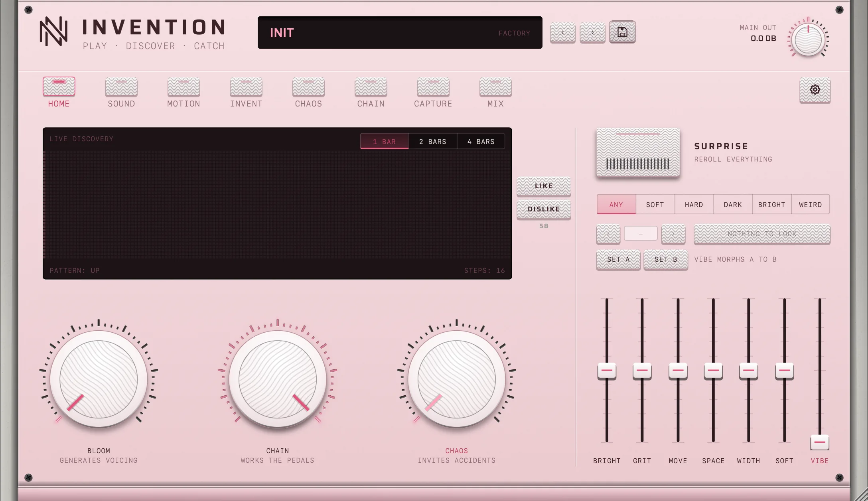Click the '58' count under Dislike
Viewport: 868px width, 501px height.
544,226
